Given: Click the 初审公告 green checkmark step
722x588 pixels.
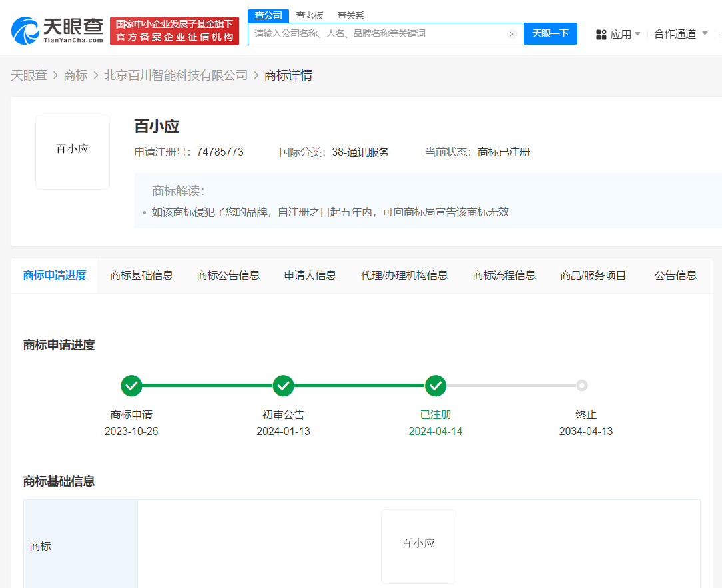Looking at the screenshot, I should (x=283, y=386).
